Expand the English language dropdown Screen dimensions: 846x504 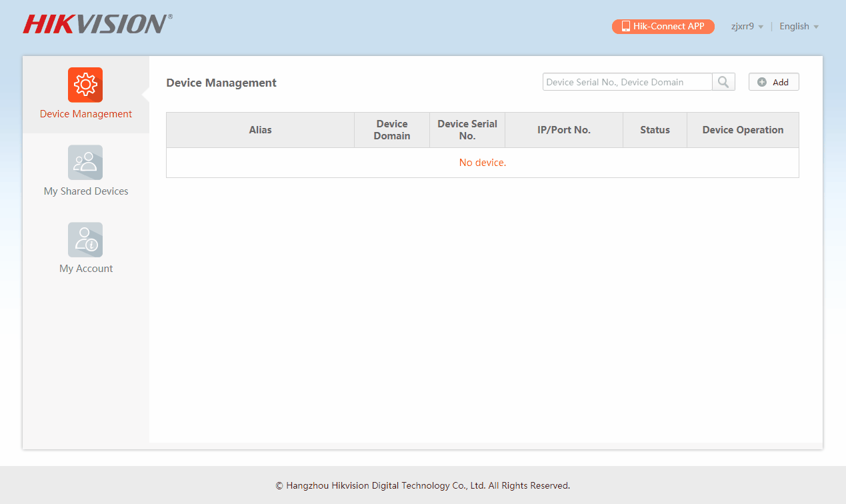tap(799, 27)
